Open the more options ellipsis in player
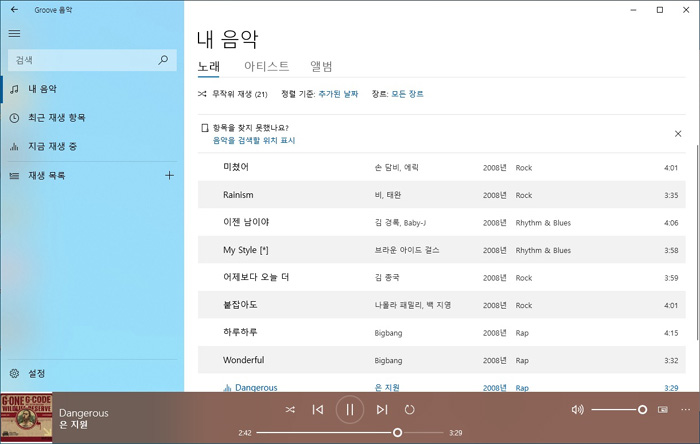 click(685, 409)
